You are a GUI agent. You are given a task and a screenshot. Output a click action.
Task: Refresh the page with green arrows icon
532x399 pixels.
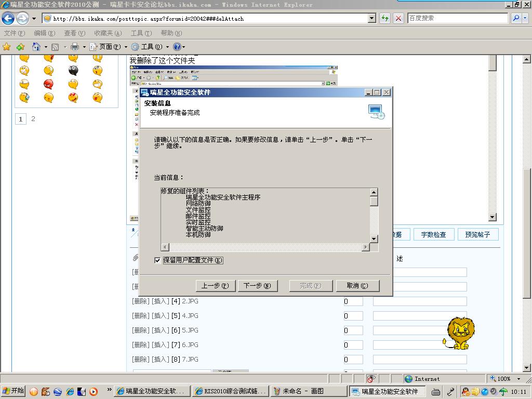click(385, 18)
